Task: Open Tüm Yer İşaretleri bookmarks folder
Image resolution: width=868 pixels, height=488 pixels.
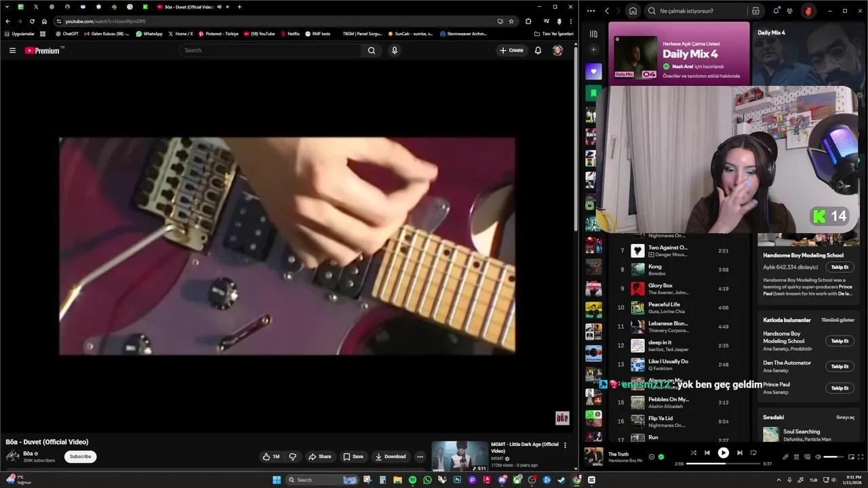Action: click(553, 34)
